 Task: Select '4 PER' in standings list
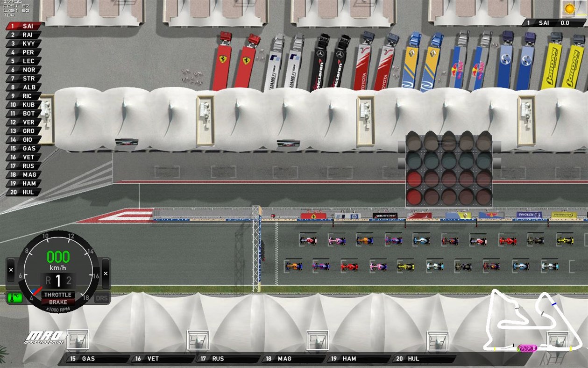pyautogui.click(x=23, y=52)
